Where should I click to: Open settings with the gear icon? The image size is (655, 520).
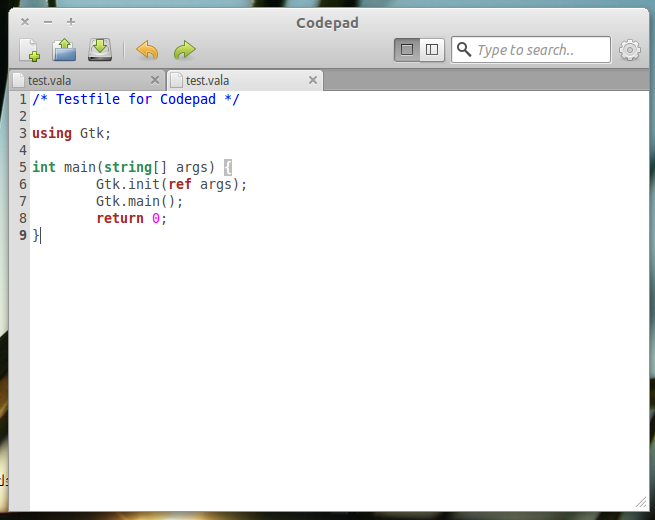(x=630, y=50)
